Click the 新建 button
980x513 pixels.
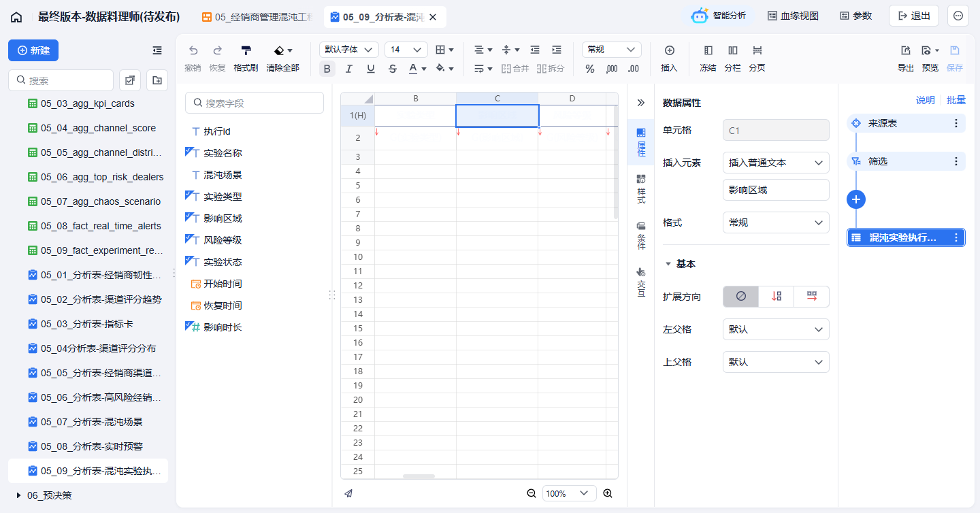(x=33, y=50)
